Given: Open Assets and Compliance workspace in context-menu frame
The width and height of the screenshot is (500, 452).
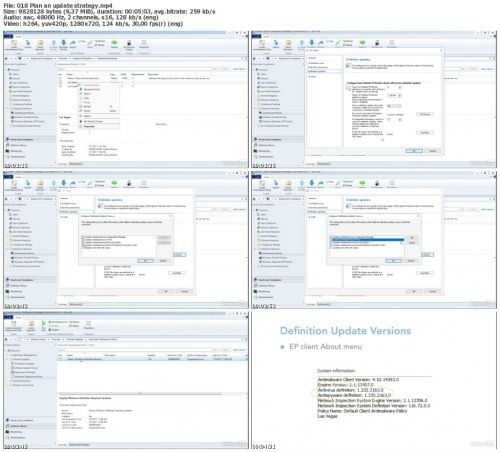Looking at the screenshot, I should point(29,139).
